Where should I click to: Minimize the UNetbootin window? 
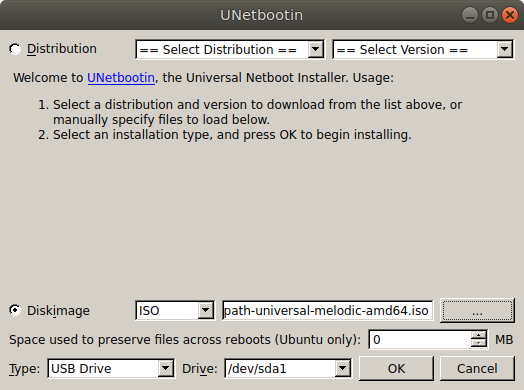[470, 15]
